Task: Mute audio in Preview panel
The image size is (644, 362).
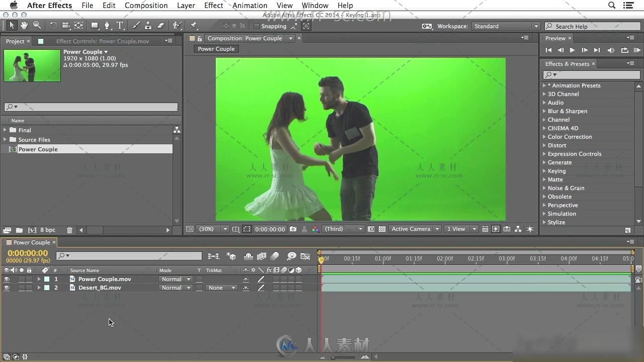Action: tap(611, 50)
